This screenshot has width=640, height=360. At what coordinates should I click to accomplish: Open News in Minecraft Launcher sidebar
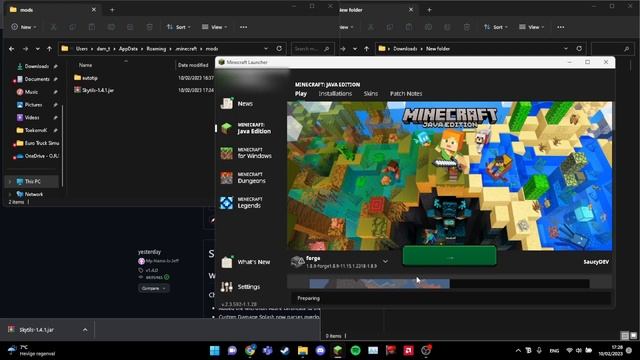point(237,104)
